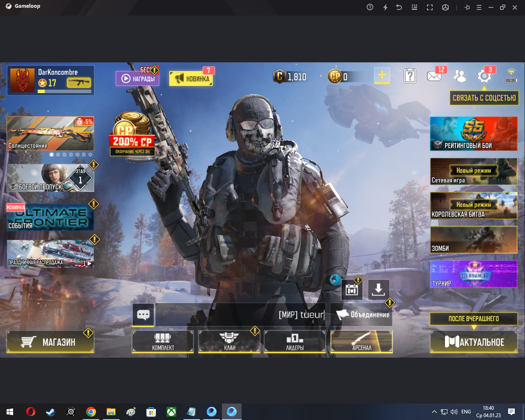The height and width of the screenshot is (420, 525).
Task: Add CP with the yellow plus button
Action: click(382, 75)
